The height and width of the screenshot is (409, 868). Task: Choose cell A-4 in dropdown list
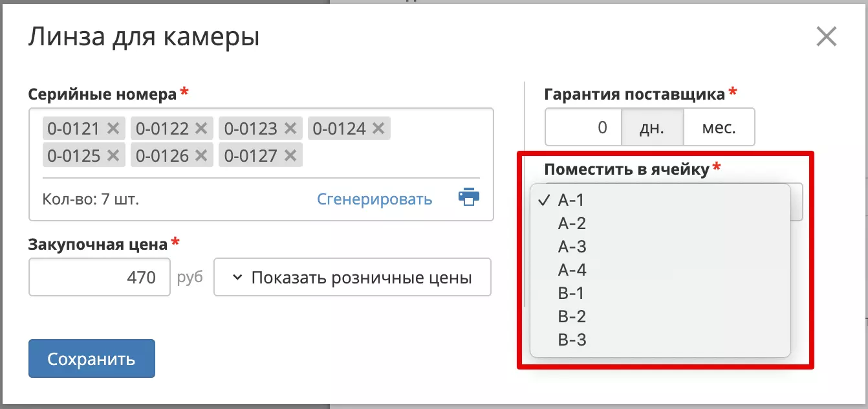(660, 271)
